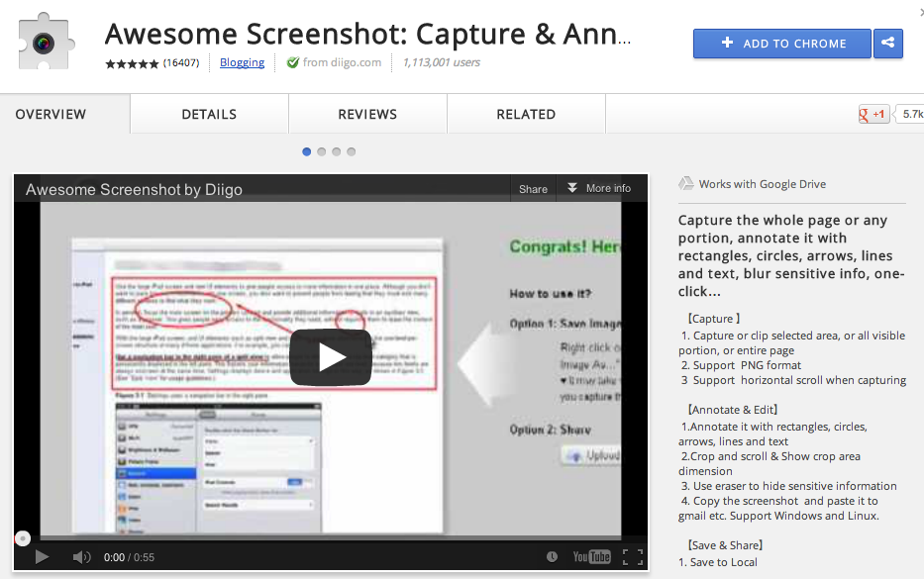Select the fourth carousel dot
924x579 pixels.
coord(352,151)
